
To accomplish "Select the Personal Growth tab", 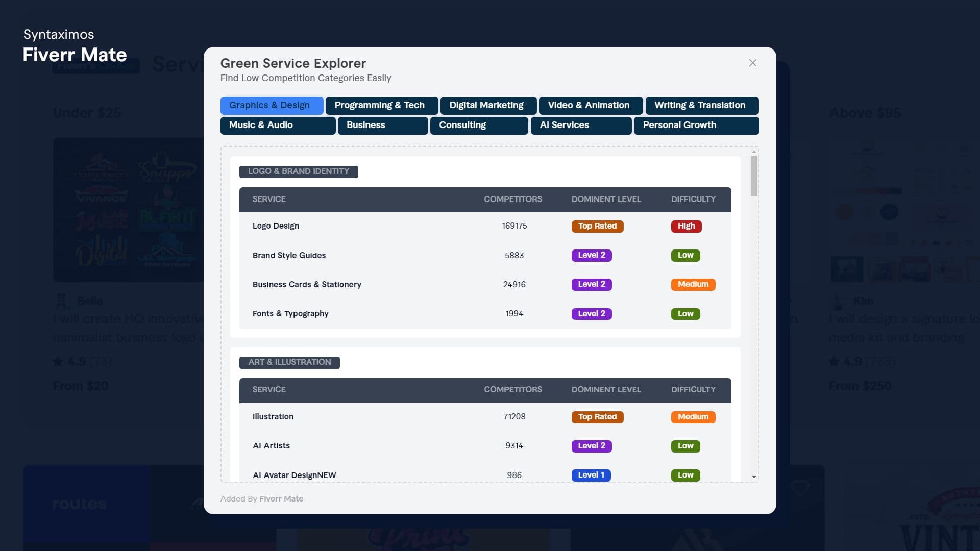I will point(696,126).
